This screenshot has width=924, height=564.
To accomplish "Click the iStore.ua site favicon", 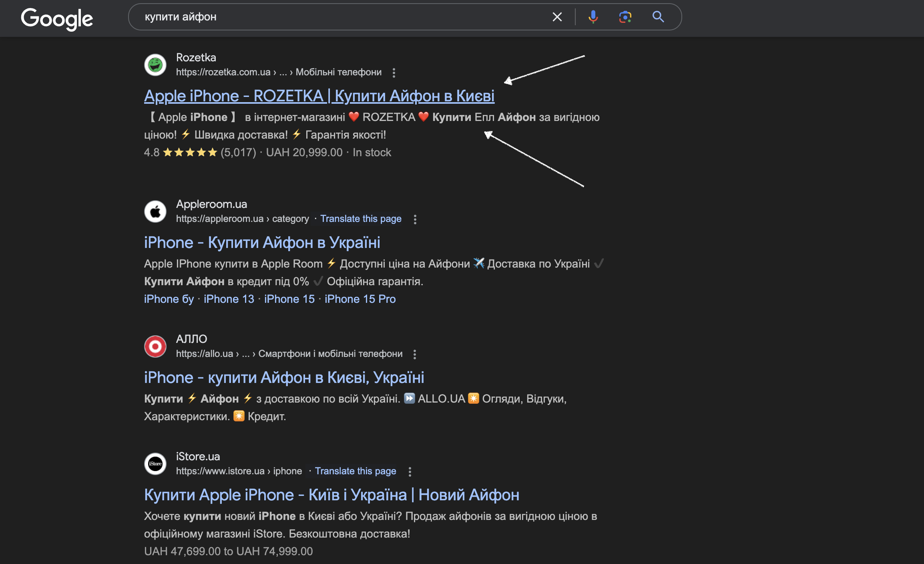I will click(155, 463).
